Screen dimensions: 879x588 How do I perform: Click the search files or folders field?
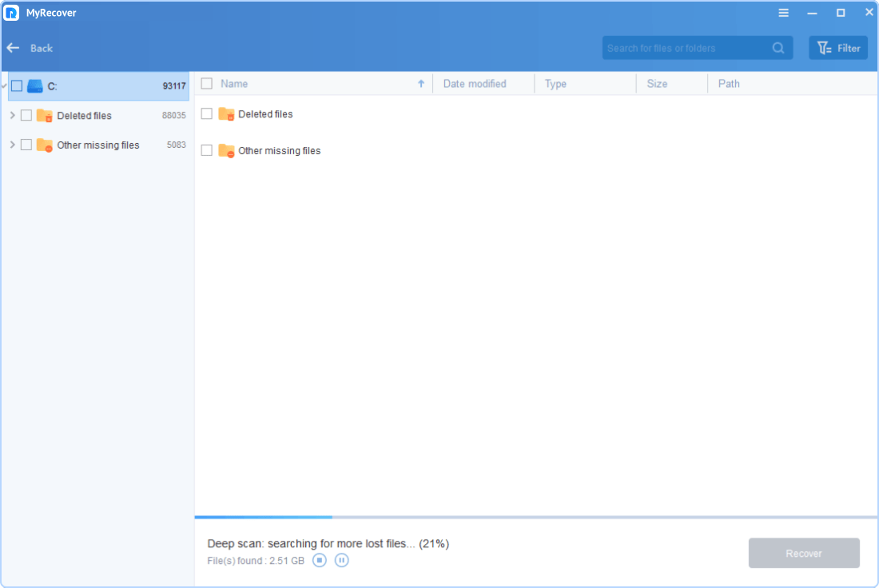[687, 48]
